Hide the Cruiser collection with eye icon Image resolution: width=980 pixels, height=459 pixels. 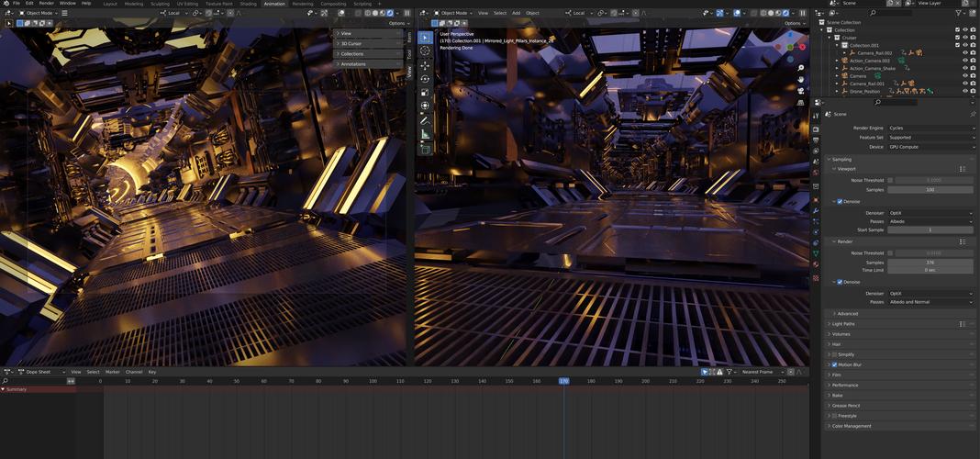[x=965, y=38]
